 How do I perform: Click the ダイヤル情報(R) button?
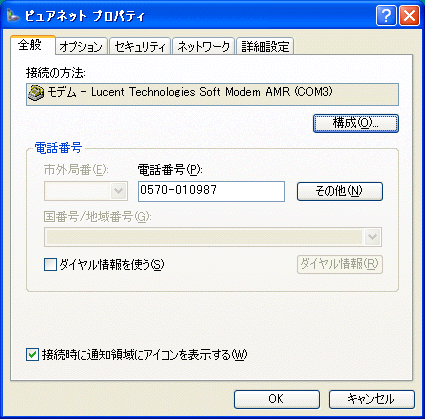tap(340, 265)
